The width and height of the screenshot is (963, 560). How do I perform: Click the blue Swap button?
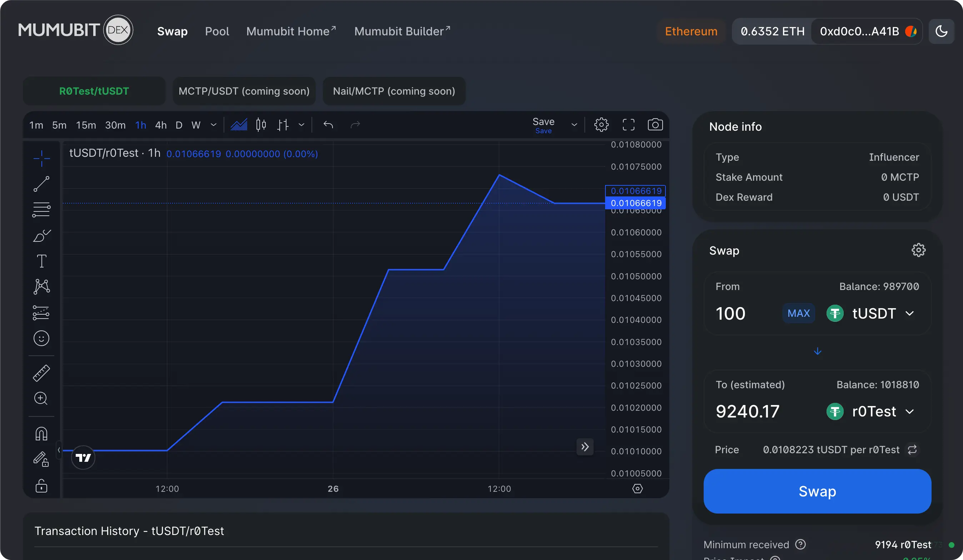[x=817, y=491]
